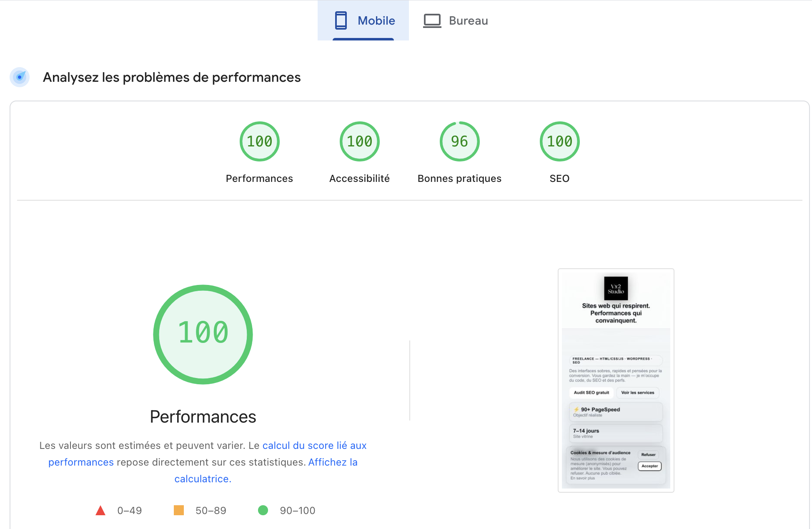Open the Affichez la calculatrice link
The image size is (812, 529).
pos(333,462)
